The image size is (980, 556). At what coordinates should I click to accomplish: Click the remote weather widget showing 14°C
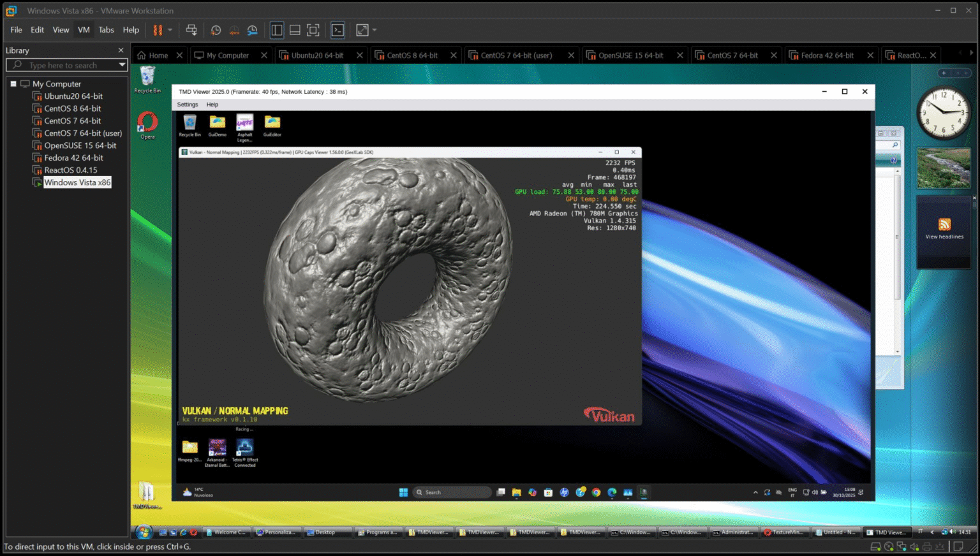(198, 492)
